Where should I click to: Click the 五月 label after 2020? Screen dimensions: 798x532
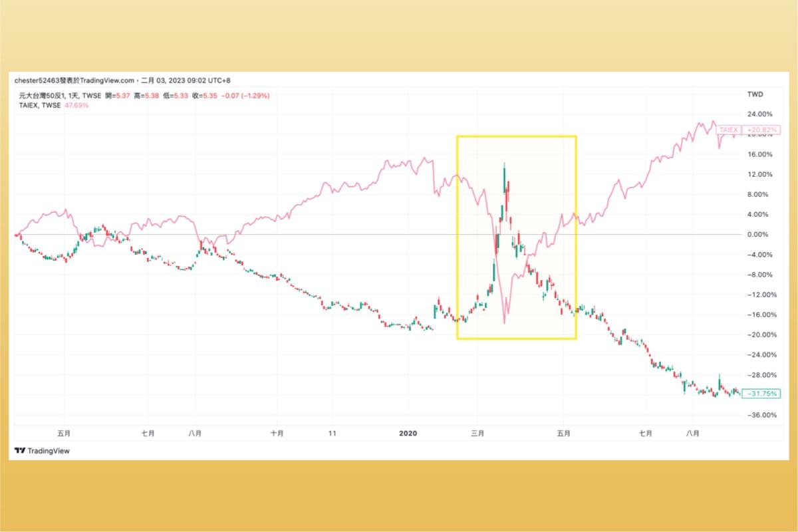pyautogui.click(x=563, y=433)
